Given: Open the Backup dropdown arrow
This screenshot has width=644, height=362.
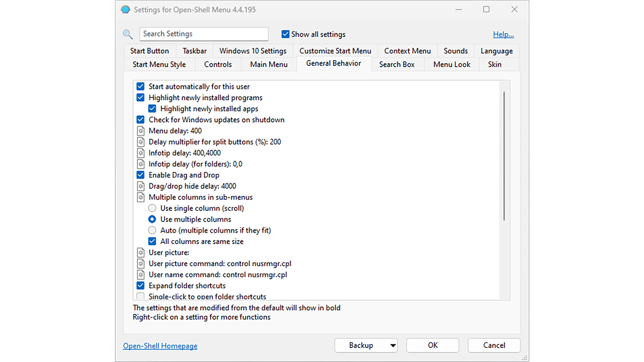Looking at the screenshot, I should tap(392, 345).
